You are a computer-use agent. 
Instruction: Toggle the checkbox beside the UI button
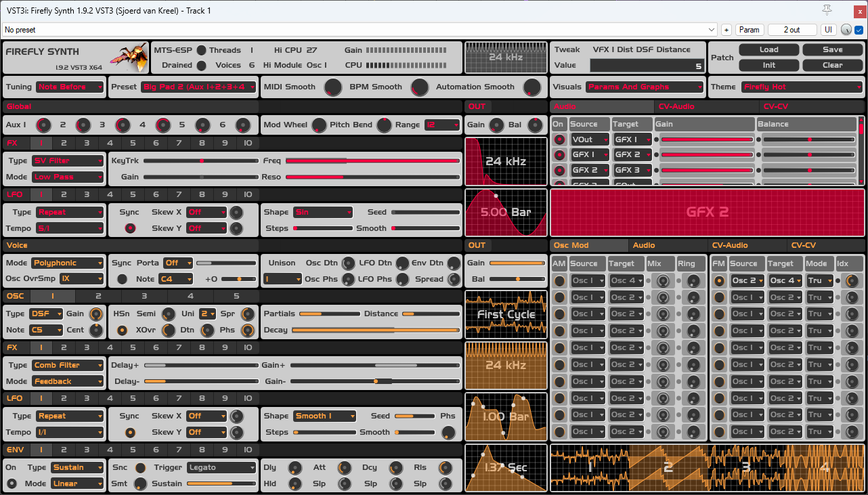coord(859,30)
